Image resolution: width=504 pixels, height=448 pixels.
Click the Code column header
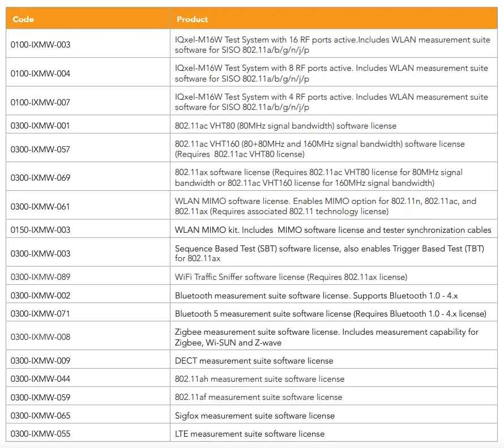[23, 19]
